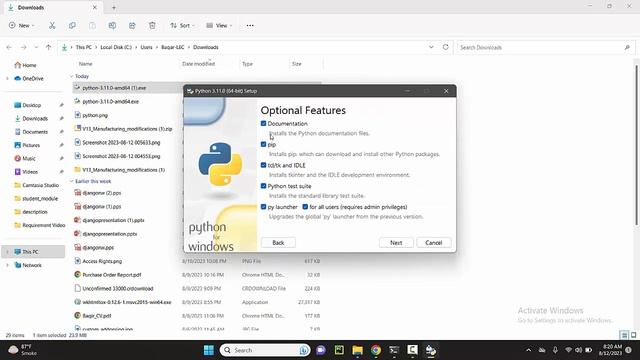
Task: Switch to large thumbnails view icon
Action: pyautogui.click(x=633, y=335)
